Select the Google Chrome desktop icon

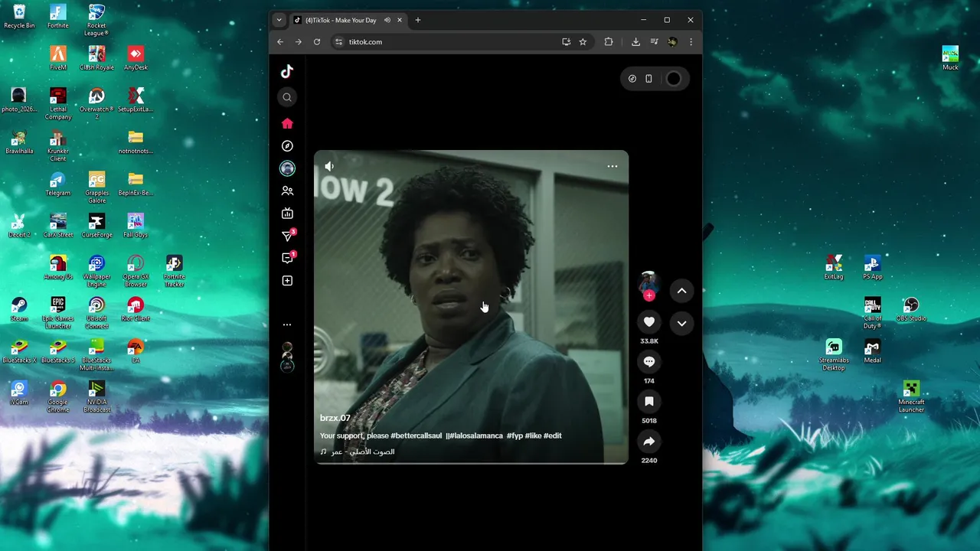[x=58, y=397]
